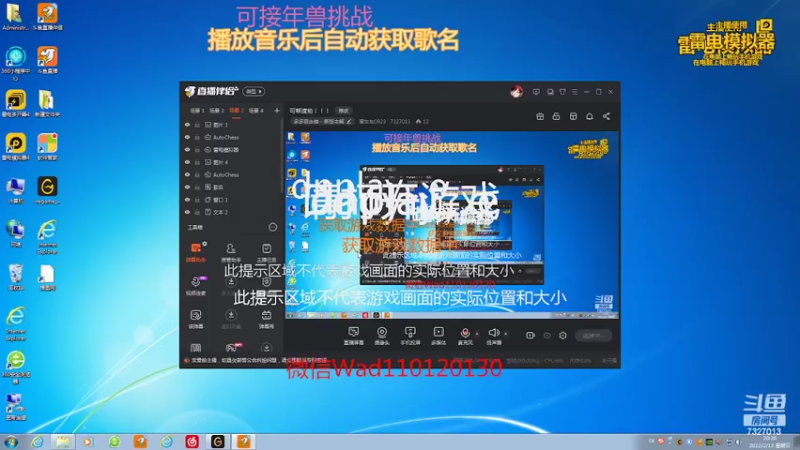Add a camera source (摄像头)

pos(382,332)
